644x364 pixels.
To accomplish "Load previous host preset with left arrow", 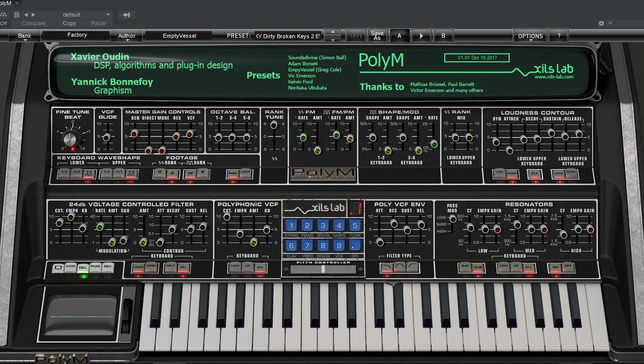I will (x=26, y=15).
